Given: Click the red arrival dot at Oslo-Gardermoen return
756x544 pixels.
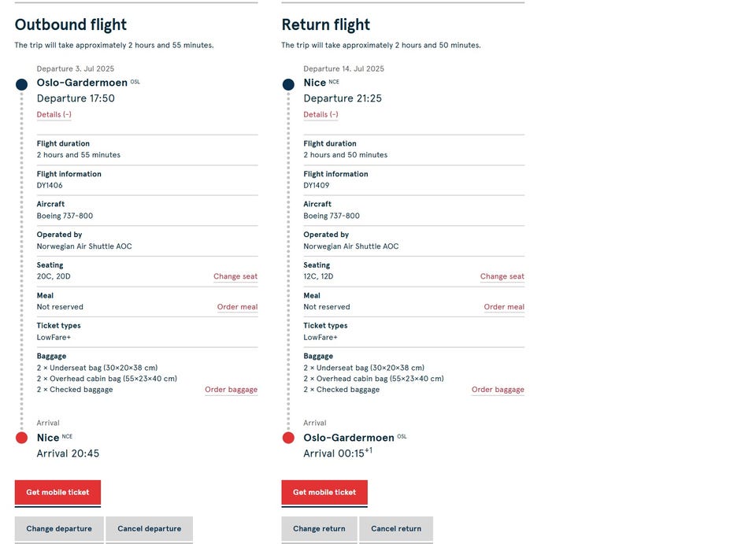Looking at the screenshot, I should click(288, 438).
